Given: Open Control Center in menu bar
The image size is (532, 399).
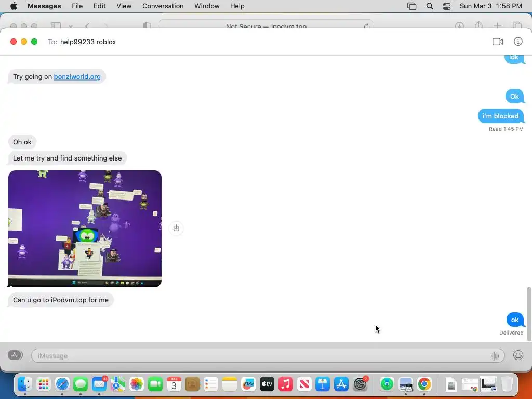Looking at the screenshot, I should (x=447, y=6).
